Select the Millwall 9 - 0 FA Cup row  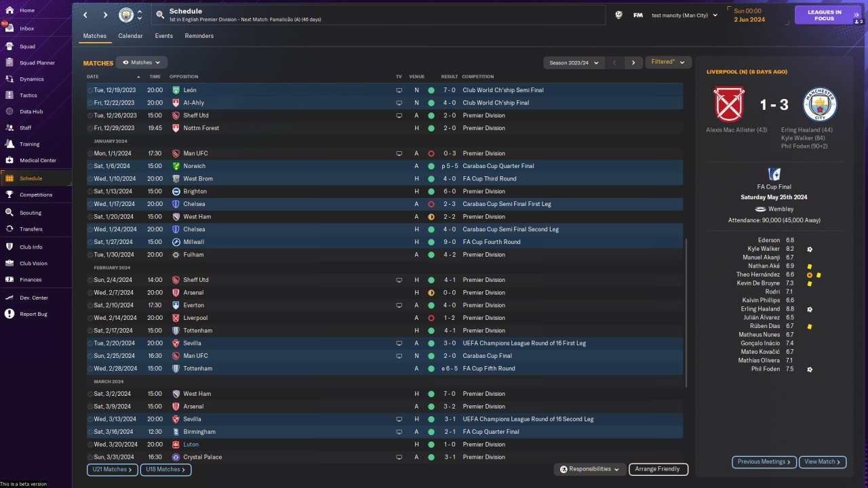tap(384, 242)
